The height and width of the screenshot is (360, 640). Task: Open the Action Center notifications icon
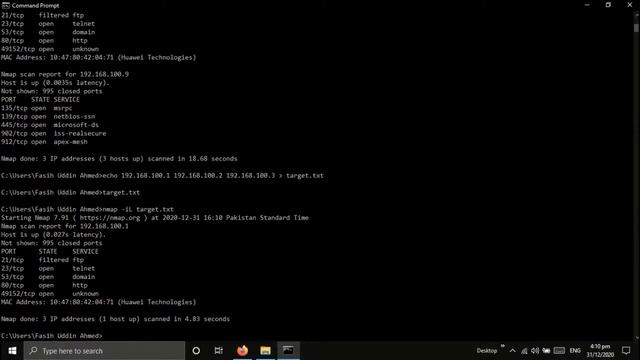point(626,351)
